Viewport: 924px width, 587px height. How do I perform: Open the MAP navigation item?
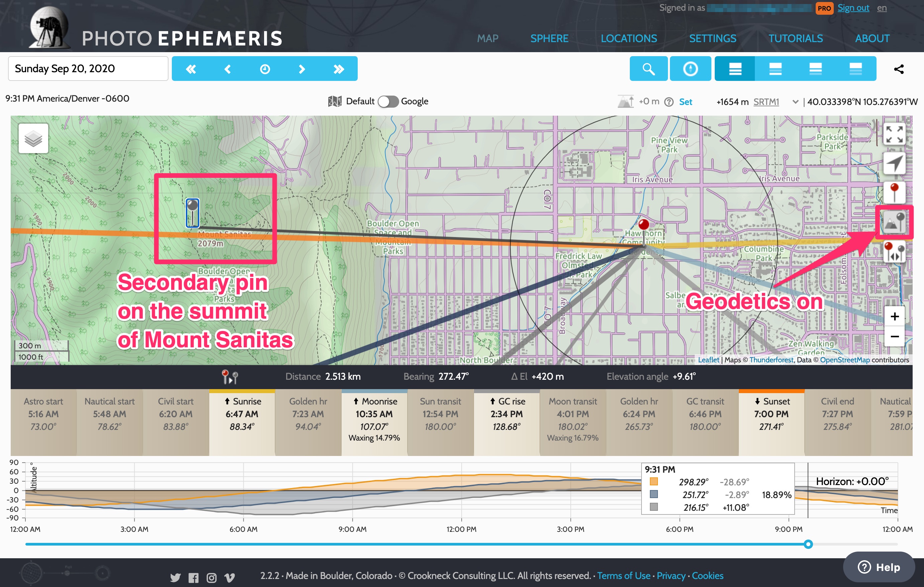488,38
